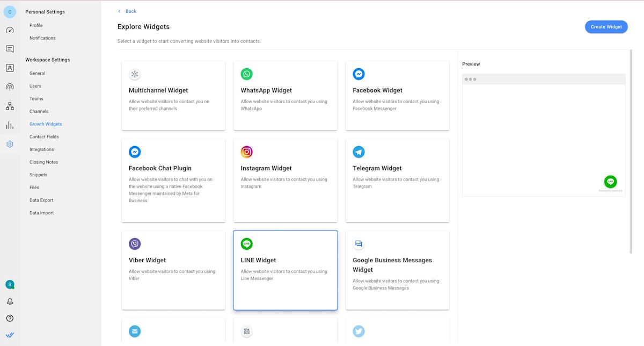Open the Messages chat icon in sidebar
Screen dimensions: 644x346
[x=10, y=49]
